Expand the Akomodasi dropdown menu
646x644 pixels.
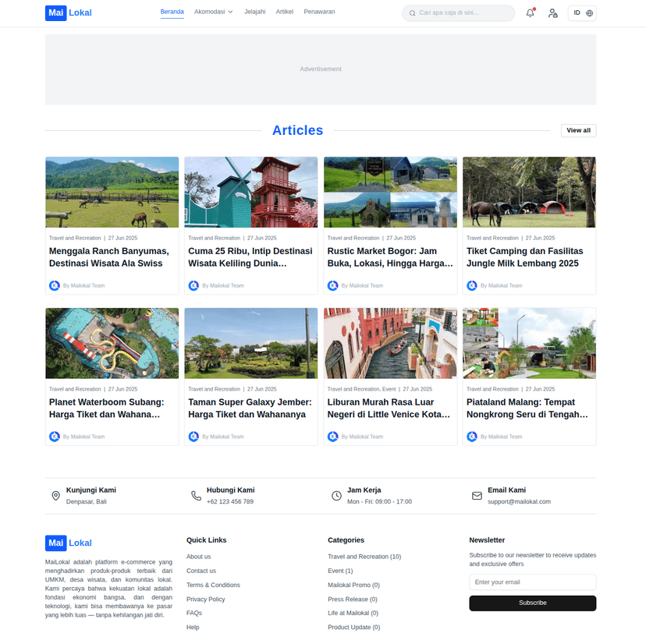(x=213, y=12)
